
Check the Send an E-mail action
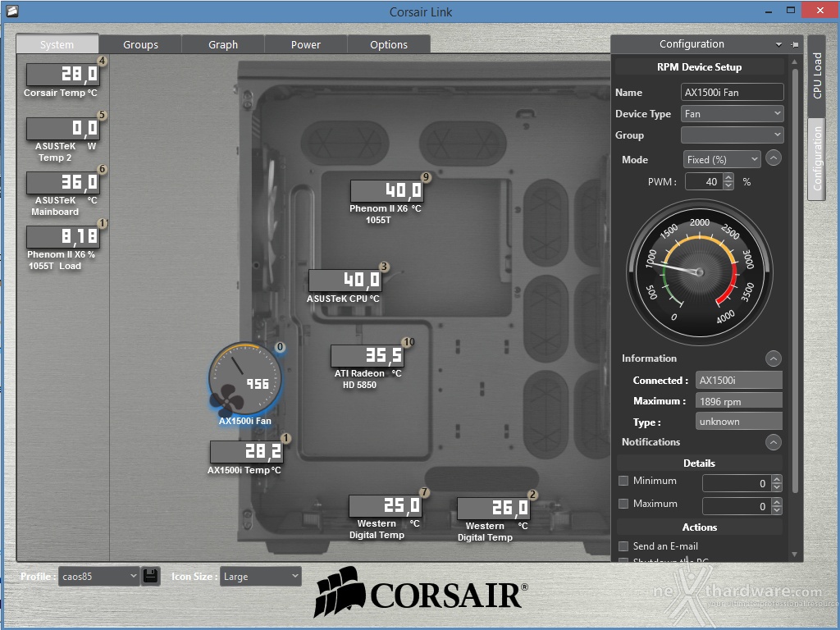click(623, 546)
